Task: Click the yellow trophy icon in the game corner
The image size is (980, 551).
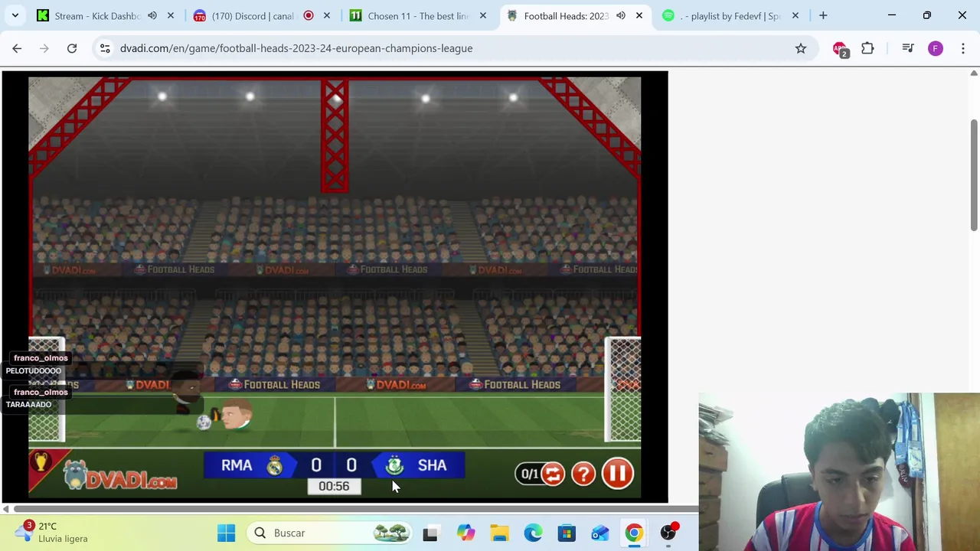Action: tap(41, 461)
